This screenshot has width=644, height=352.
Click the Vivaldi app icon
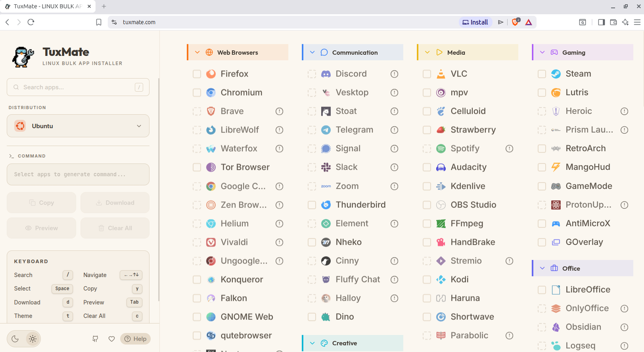pos(211,242)
